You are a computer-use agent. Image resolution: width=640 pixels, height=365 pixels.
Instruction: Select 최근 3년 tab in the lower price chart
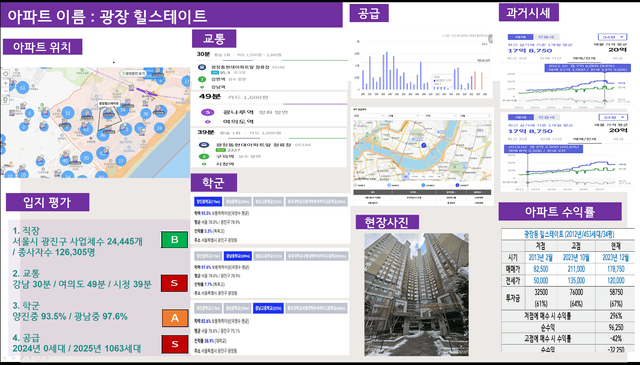tap(517, 139)
